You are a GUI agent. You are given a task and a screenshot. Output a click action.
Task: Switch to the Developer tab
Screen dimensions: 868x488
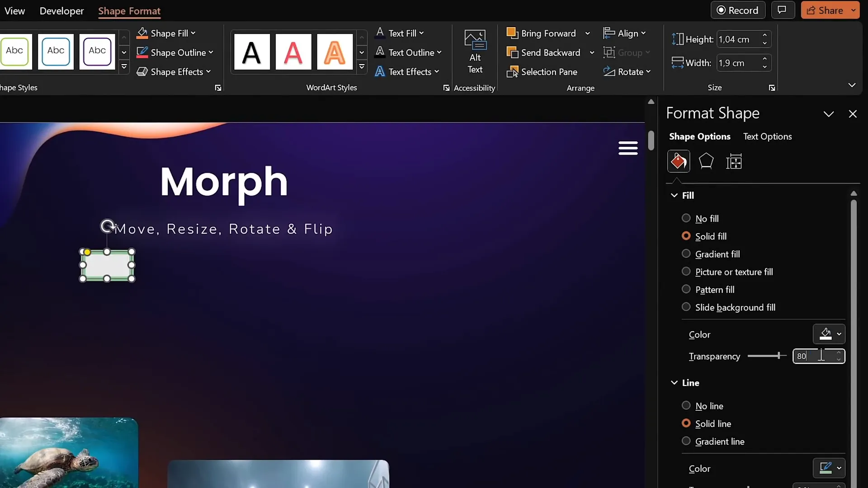(x=61, y=11)
